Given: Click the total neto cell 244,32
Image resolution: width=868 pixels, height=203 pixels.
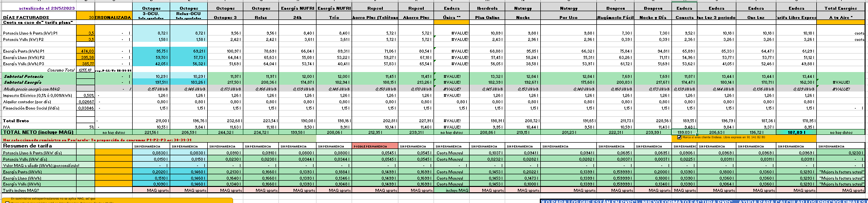Looking at the screenshot, I should (x=225, y=132).
